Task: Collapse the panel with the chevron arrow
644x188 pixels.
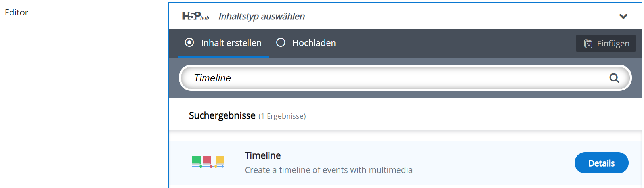Action: click(623, 17)
